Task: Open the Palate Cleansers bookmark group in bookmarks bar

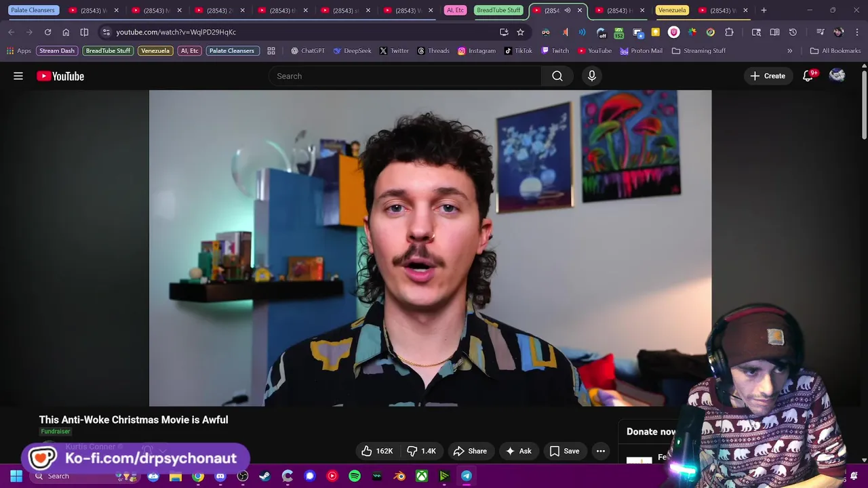Action: [232, 51]
